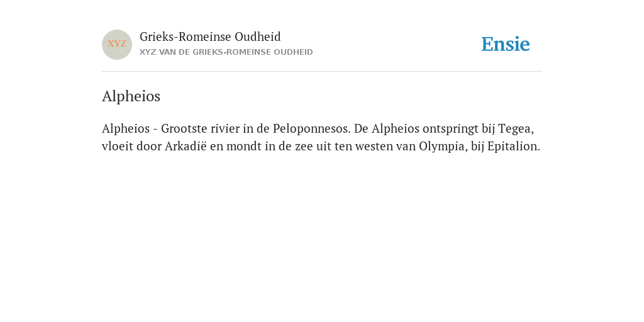The height and width of the screenshot is (322, 644).
Task: Click the word Epitalion ending the paragraph
Action: [x=513, y=147]
